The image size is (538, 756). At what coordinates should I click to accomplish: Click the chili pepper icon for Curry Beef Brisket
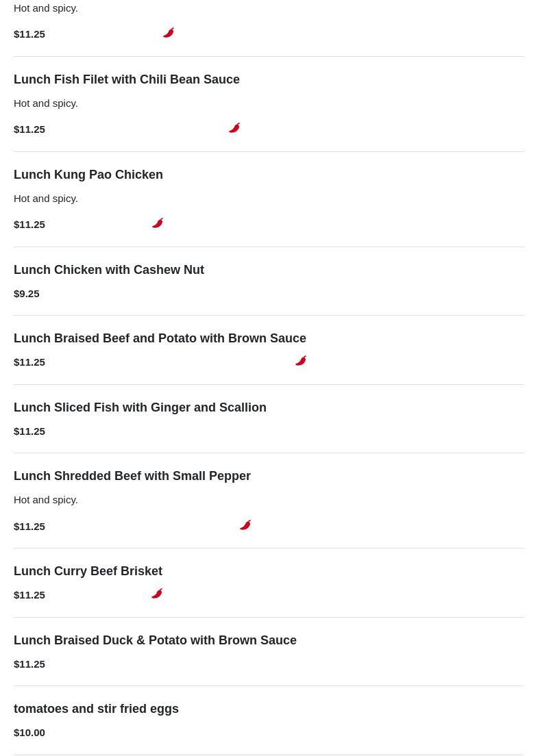[x=157, y=594]
